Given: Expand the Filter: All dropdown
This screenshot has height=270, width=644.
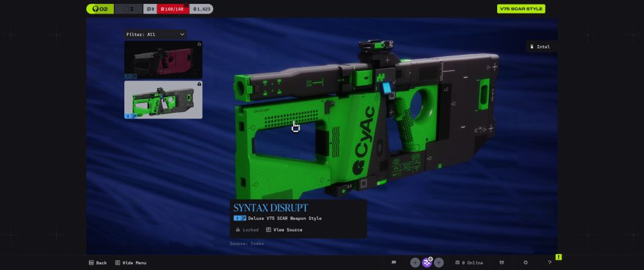Looking at the screenshot, I should [155, 34].
